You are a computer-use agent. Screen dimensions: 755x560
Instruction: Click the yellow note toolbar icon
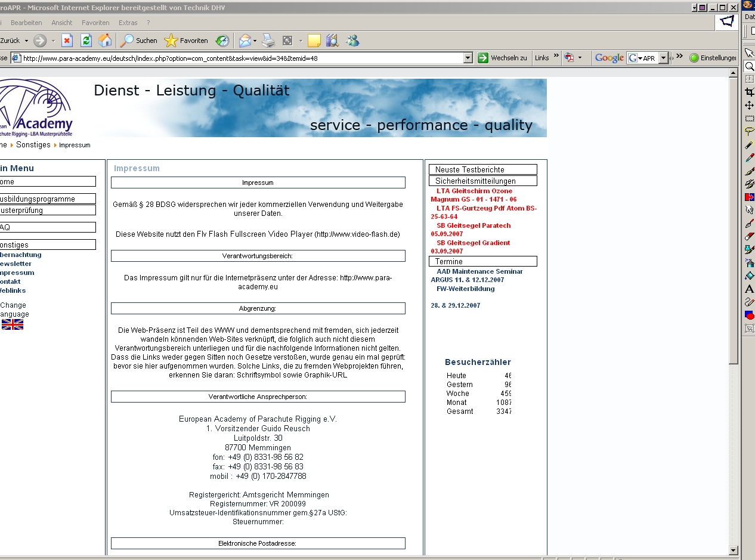[x=314, y=41]
